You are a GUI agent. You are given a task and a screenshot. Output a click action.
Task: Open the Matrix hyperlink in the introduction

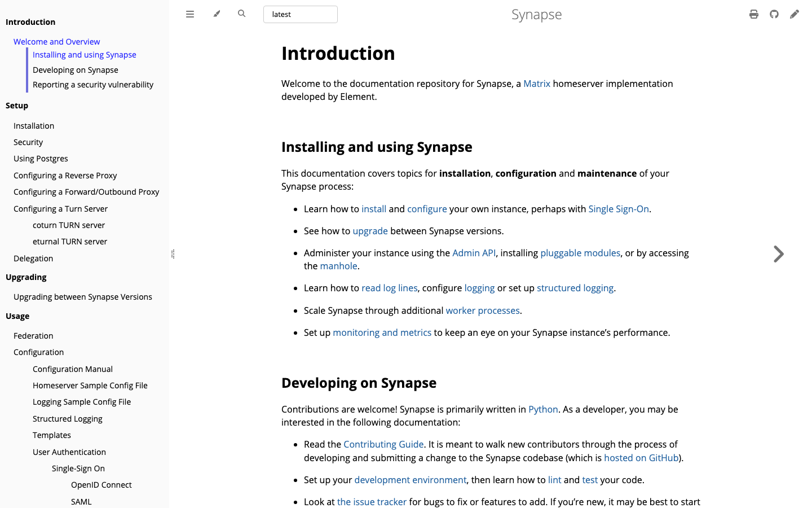[x=536, y=83]
